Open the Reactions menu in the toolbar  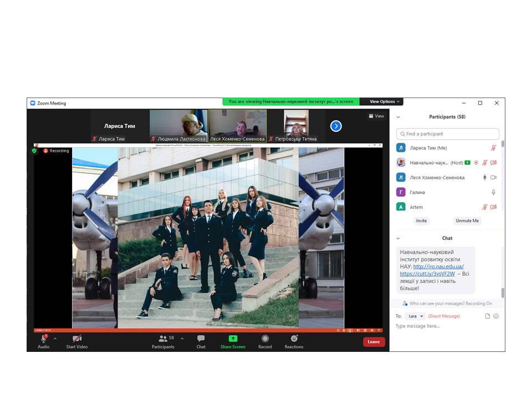(294, 339)
